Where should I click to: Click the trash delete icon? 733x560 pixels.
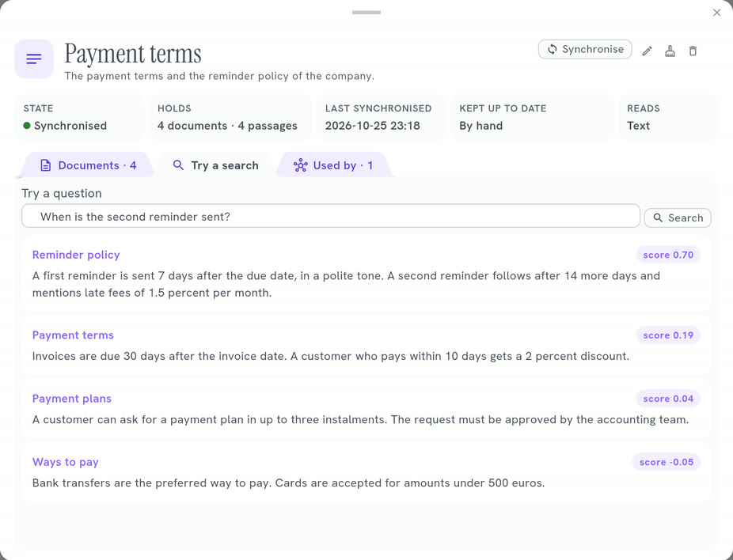point(693,51)
